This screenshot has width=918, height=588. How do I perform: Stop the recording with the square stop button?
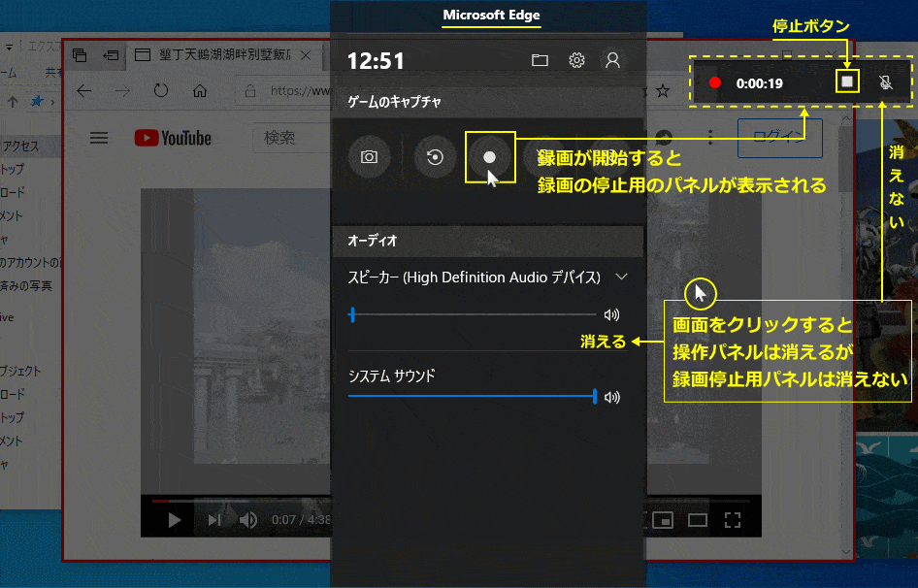coord(847,82)
